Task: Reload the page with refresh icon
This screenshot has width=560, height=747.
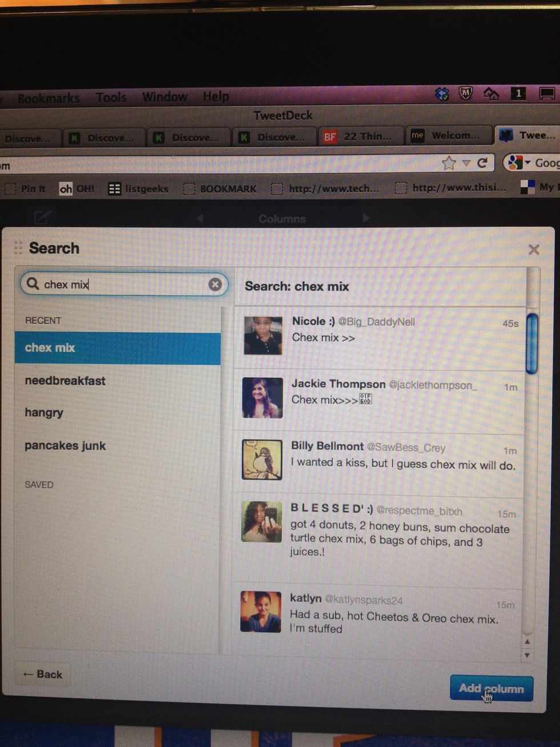Action: tap(482, 163)
